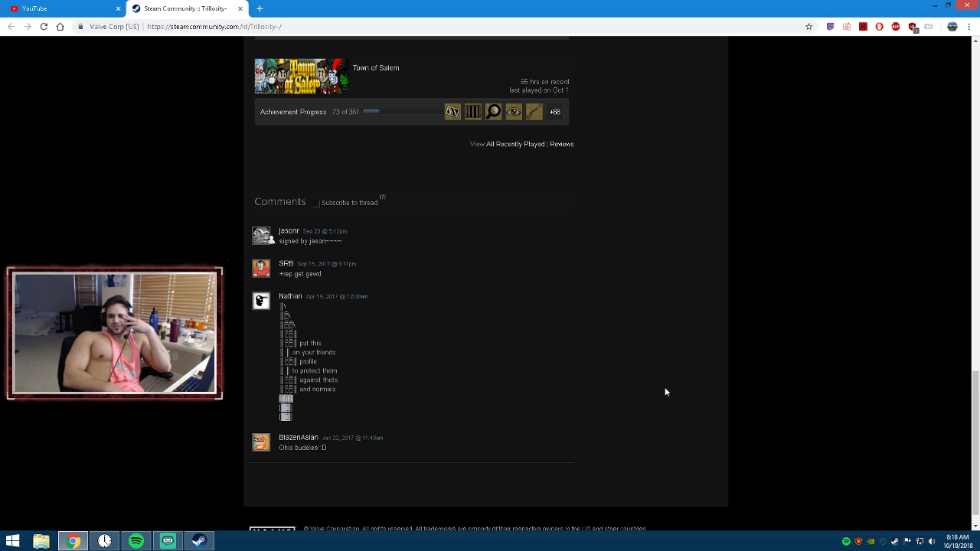This screenshot has height=551, width=980.
Task: Click the streamer webcam overlay
Action: click(115, 333)
